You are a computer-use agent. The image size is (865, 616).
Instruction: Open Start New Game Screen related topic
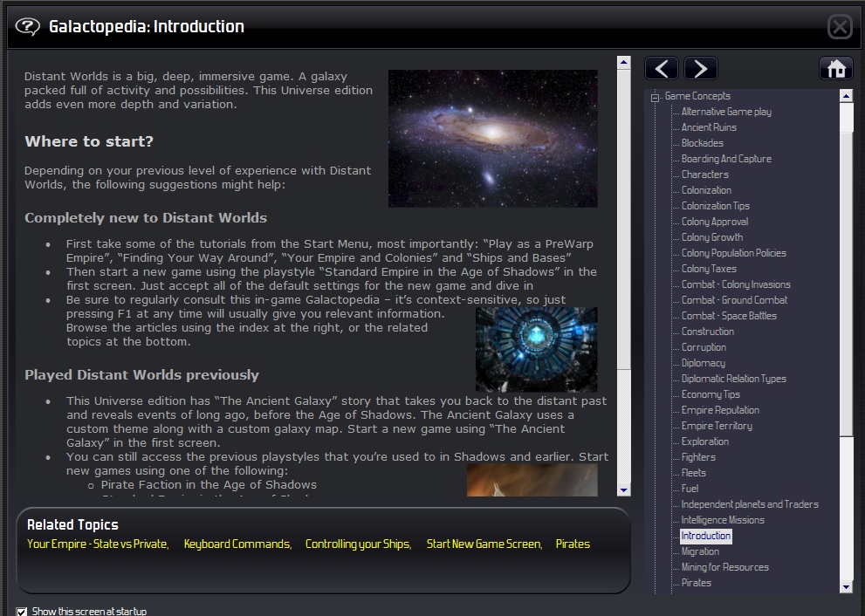(484, 544)
